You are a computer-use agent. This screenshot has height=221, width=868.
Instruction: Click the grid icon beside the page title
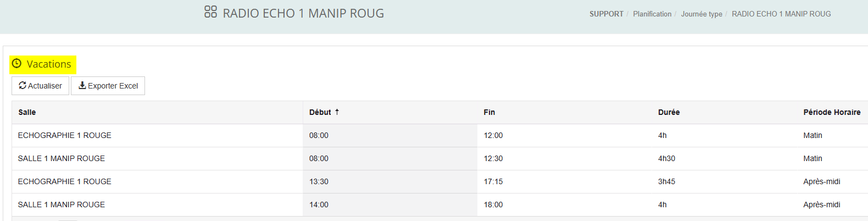(210, 12)
